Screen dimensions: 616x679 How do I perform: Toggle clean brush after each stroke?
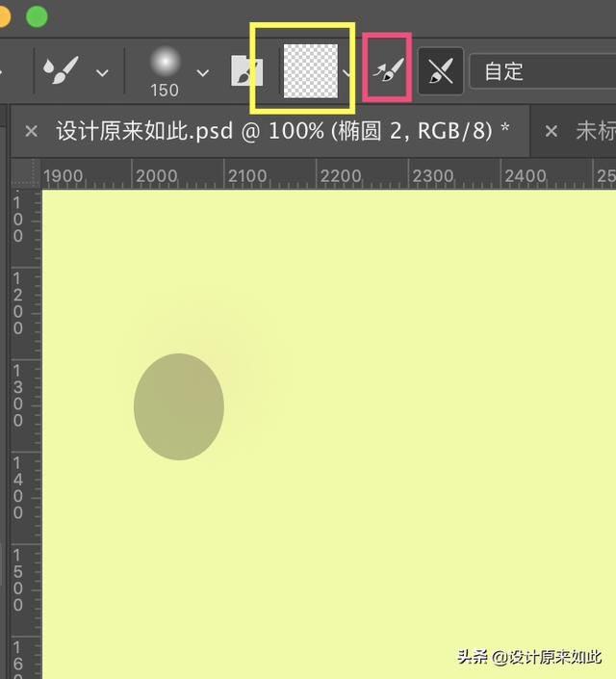441,71
